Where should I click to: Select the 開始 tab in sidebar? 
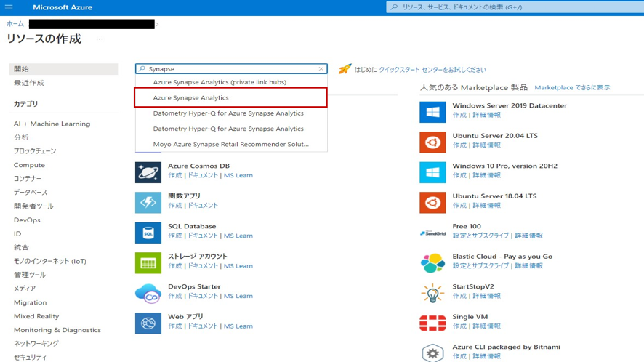tap(64, 69)
